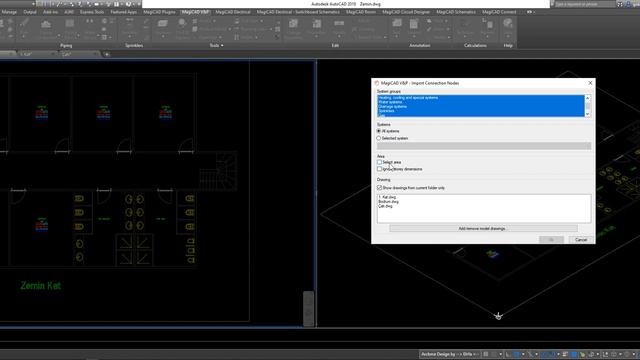The image size is (640, 360).
Task: Click the Ok button in dialog
Action: tap(551, 240)
